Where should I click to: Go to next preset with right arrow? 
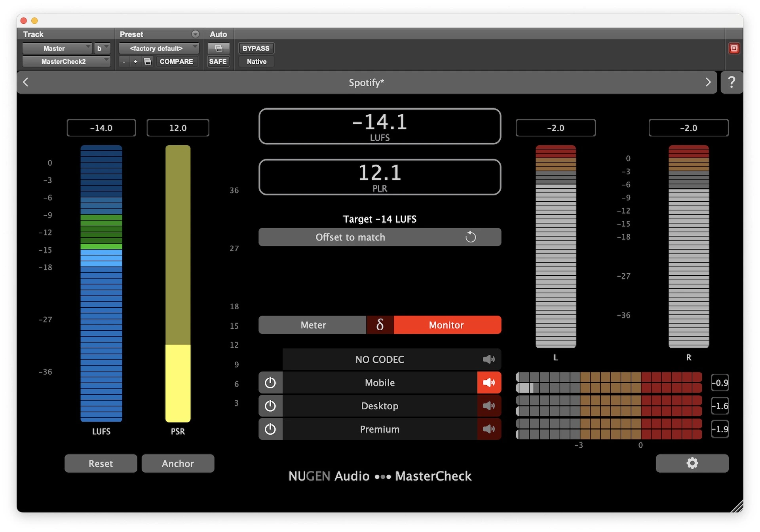[708, 82]
